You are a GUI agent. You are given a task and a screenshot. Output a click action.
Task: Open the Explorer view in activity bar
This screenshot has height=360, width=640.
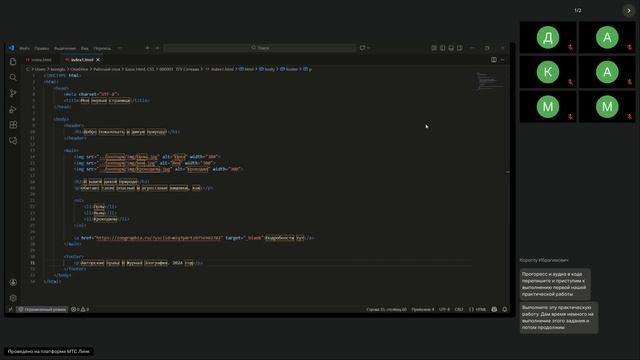click(x=13, y=62)
